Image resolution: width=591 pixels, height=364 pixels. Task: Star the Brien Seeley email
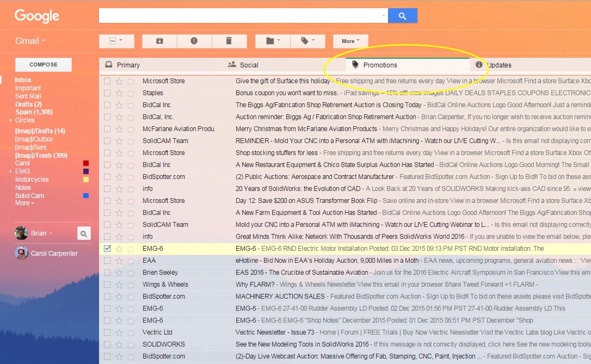pos(119,273)
